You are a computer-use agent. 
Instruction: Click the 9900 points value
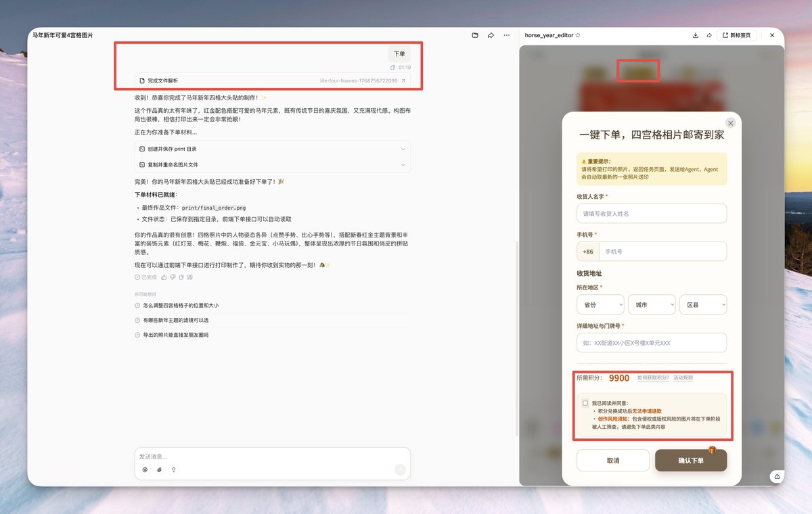click(619, 378)
